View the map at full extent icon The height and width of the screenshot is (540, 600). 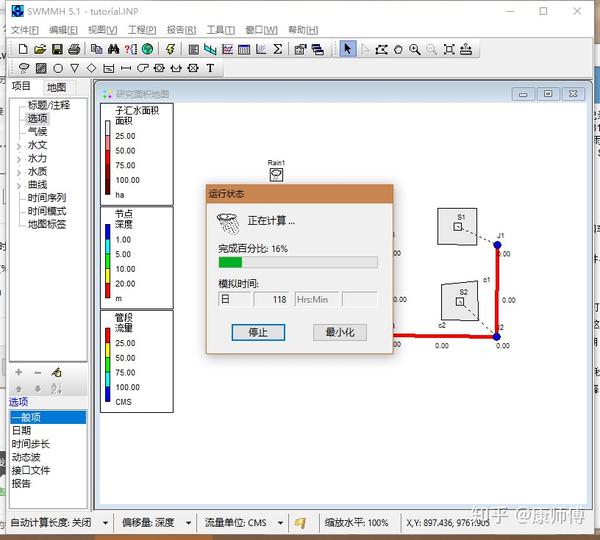coord(449,49)
